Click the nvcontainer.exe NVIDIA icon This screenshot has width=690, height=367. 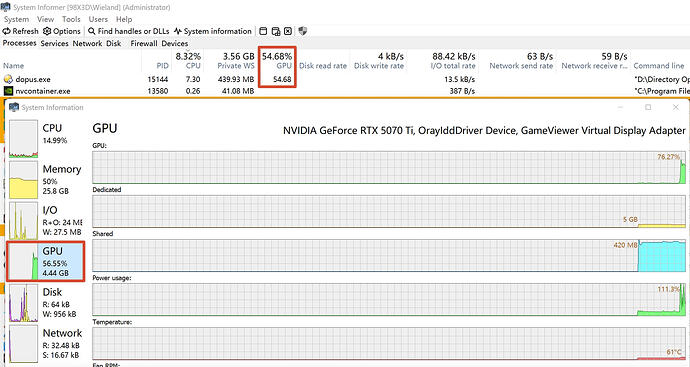[8, 91]
